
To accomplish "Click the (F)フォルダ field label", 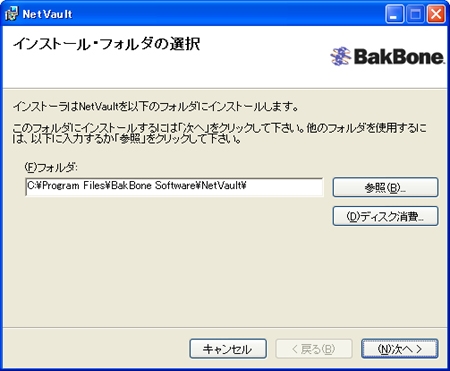I will [x=51, y=167].
